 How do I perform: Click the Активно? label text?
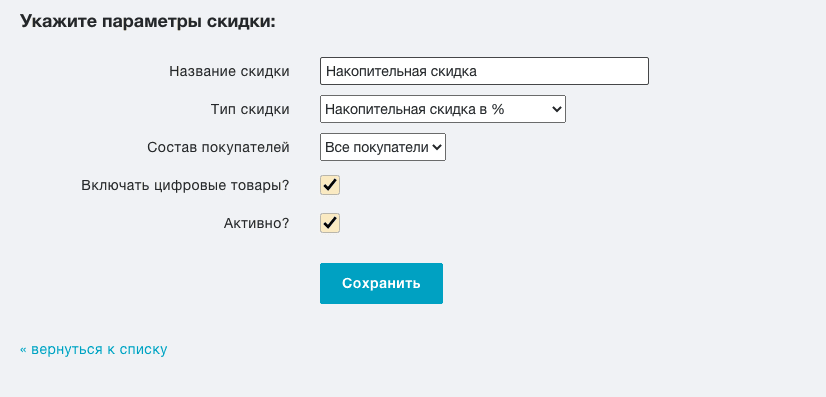pyautogui.click(x=257, y=223)
